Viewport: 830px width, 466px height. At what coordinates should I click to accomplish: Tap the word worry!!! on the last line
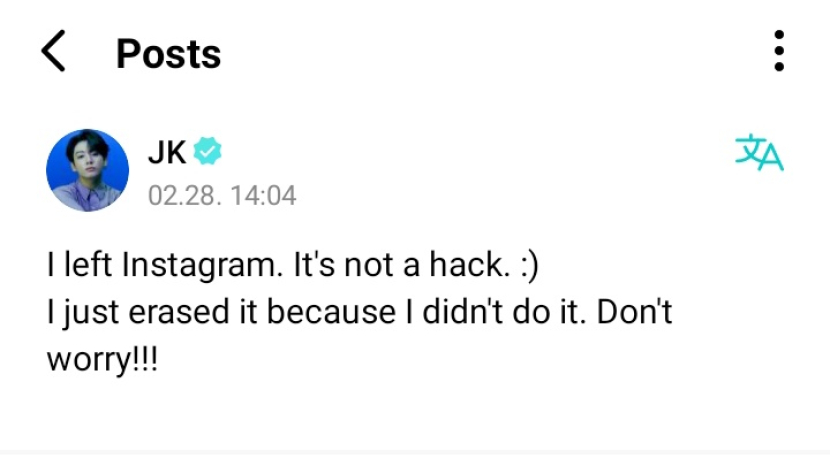[103, 360]
